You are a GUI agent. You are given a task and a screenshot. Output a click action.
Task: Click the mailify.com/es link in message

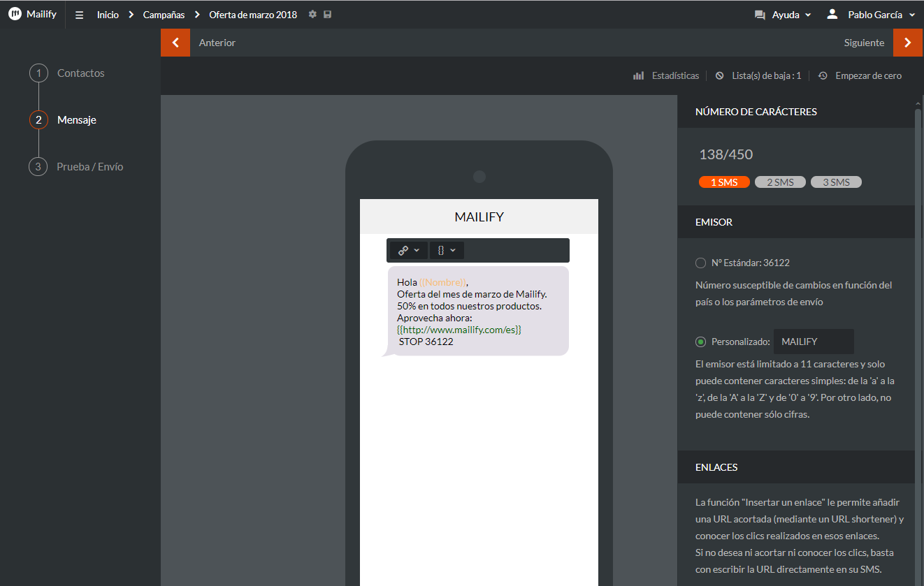[459, 330]
